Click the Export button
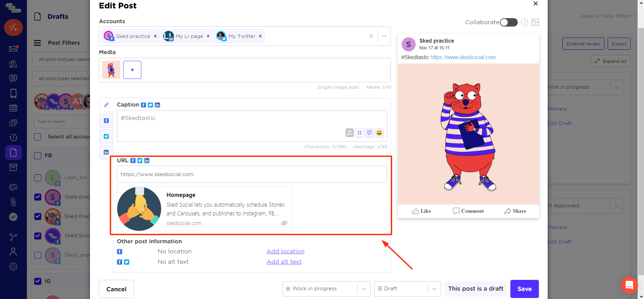The image size is (644, 299). [619, 44]
